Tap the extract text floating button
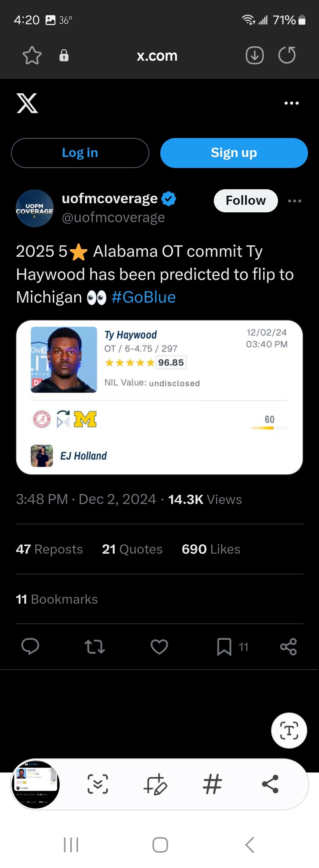This screenshot has height=868, width=319. pyautogui.click(x=289, y=730)
